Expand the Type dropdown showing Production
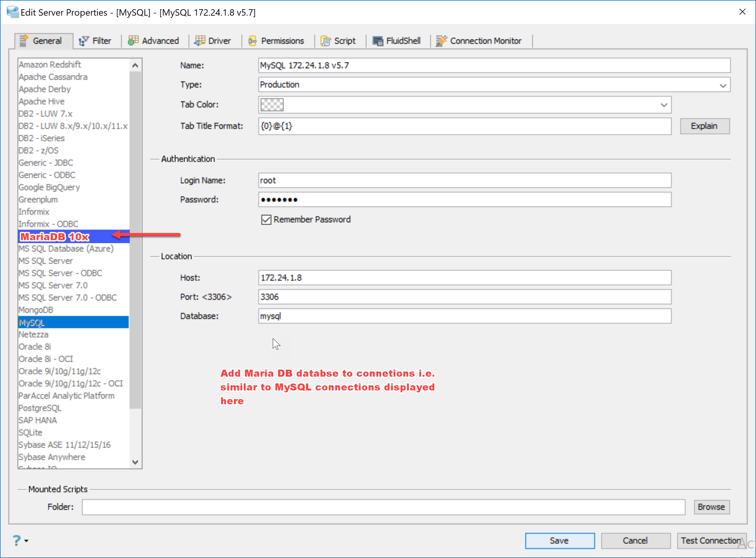The height and width of the screenshot is (558, 756). [723, 85]
